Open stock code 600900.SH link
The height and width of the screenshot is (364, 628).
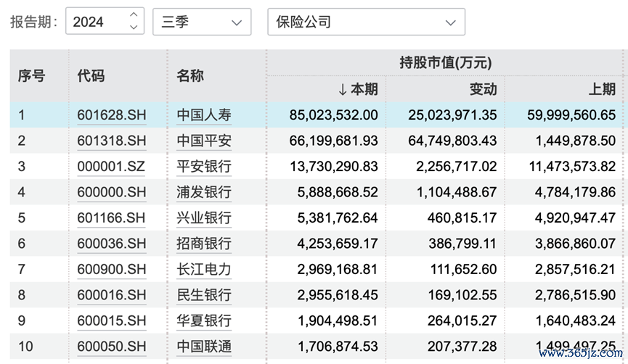tap(112, 269)
